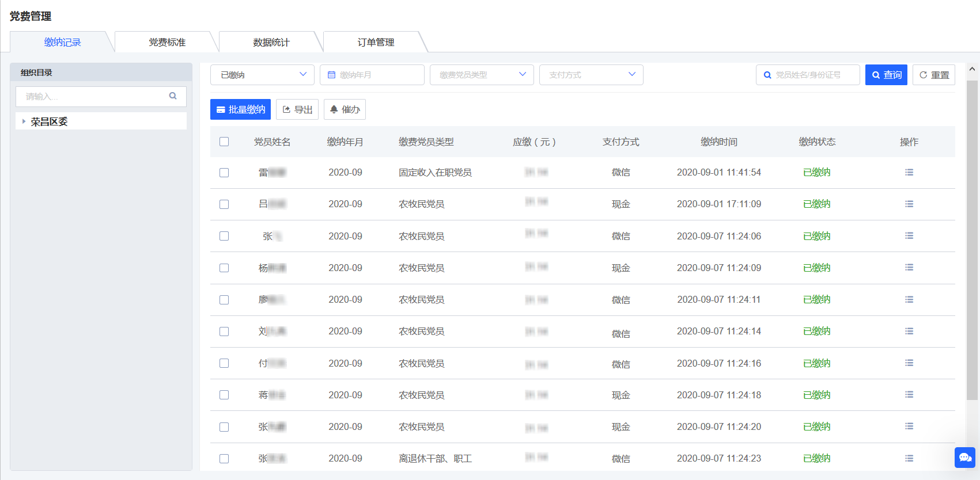980x480 pixels.
Task: Open operations menu for 11:24:18 row
Action: click(909, 394)
